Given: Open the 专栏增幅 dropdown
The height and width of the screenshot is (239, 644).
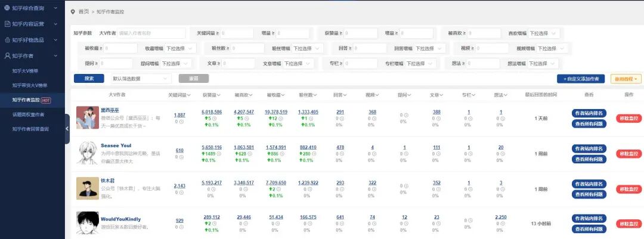Looking at the screenshot, I should point(420,64).
